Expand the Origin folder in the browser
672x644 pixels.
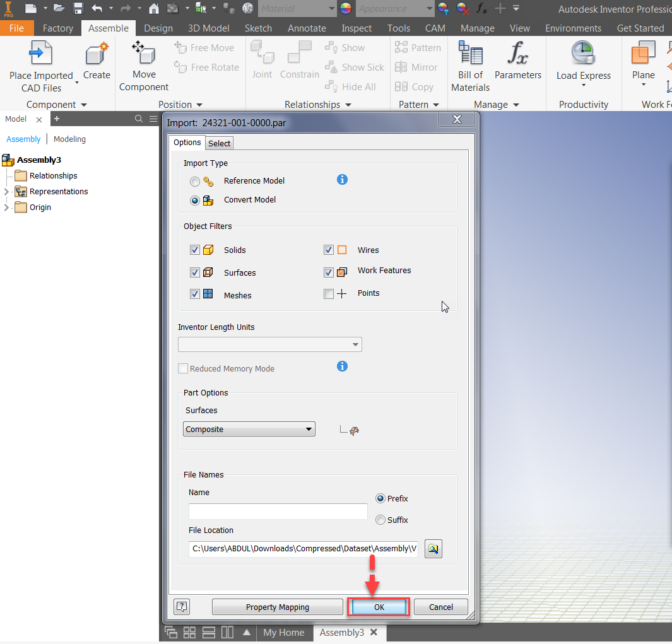point(6,207)
